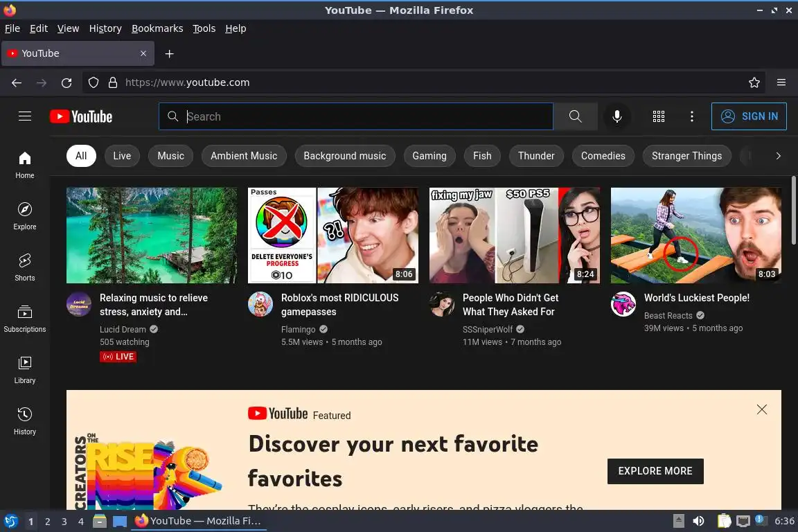Viewport: 798px width, 532px height.
Task: Open Library in sidebar
Action: coord(24,370)
